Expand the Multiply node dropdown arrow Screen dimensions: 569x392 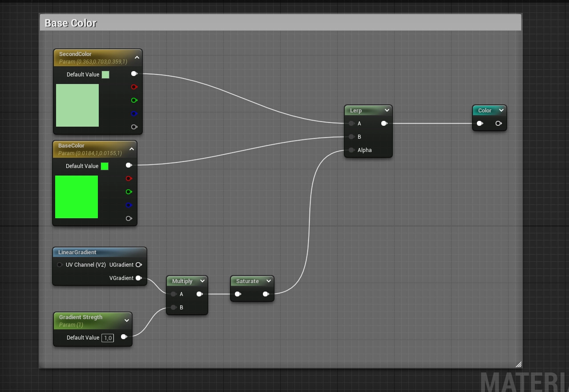(x=202, y=281)
